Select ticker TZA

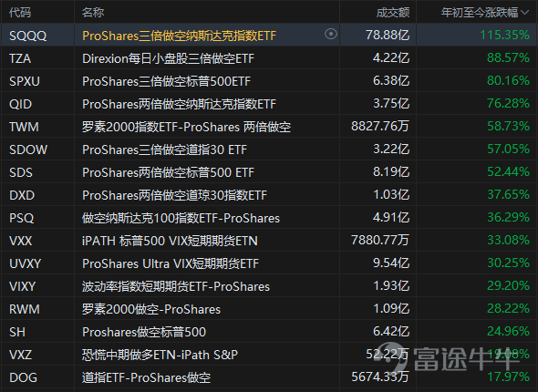20,58
